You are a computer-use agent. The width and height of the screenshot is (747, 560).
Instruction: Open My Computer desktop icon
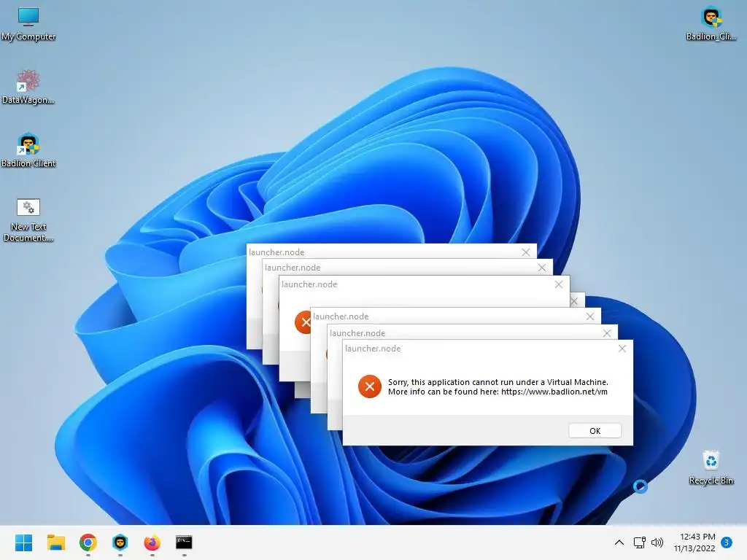point(28,24)
